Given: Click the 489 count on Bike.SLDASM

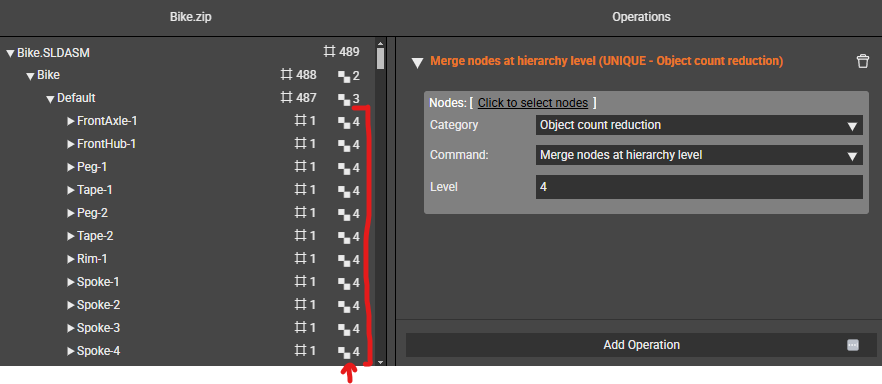Looking at the screenshot, I should point(349,52).
